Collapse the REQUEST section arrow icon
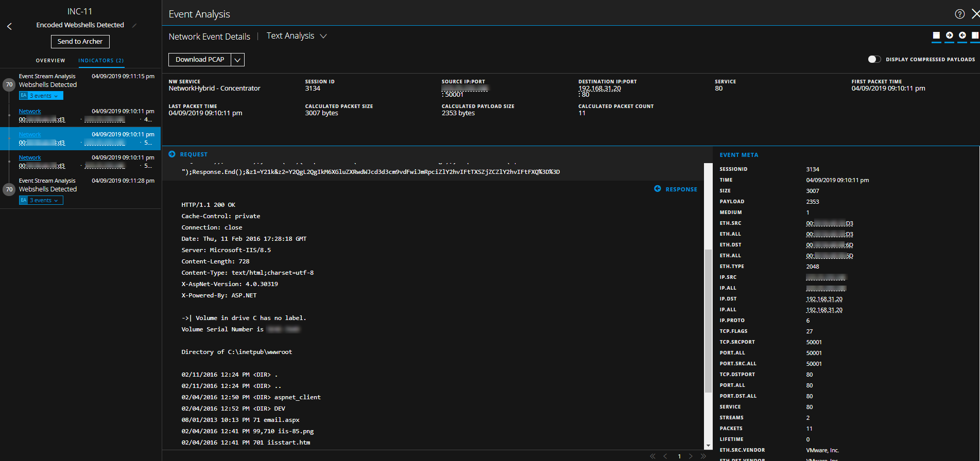Screen dimensions: 980x461 coord(172,154)
